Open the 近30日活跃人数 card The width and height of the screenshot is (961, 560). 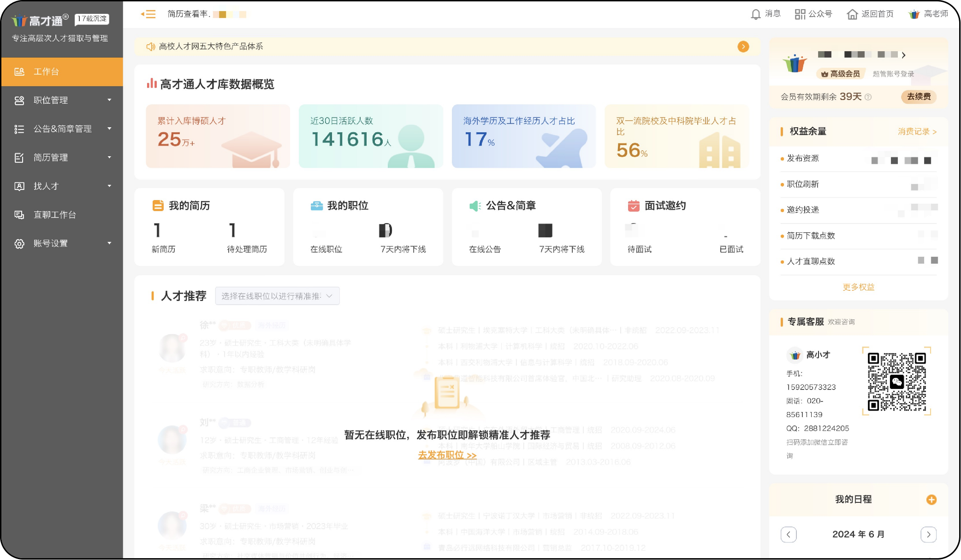pos(371,136)
